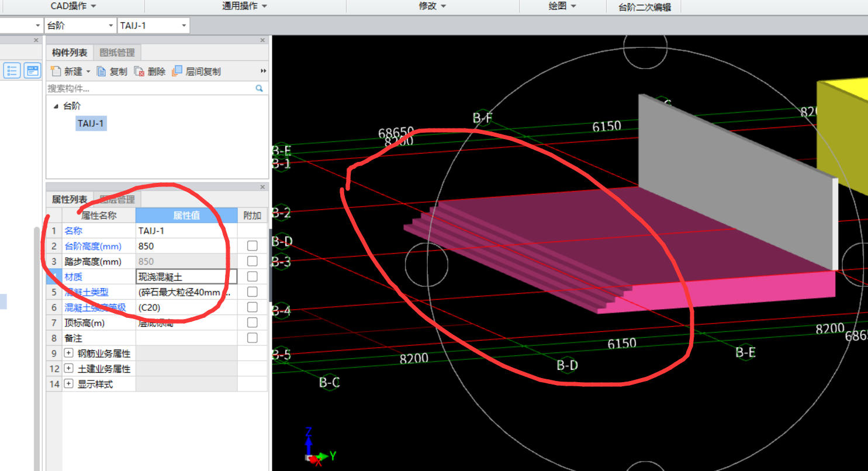Click the B-C axis label in the viewport
This screenshot has width=868, height=471.
pyautogui.click(x=330, y=383)
